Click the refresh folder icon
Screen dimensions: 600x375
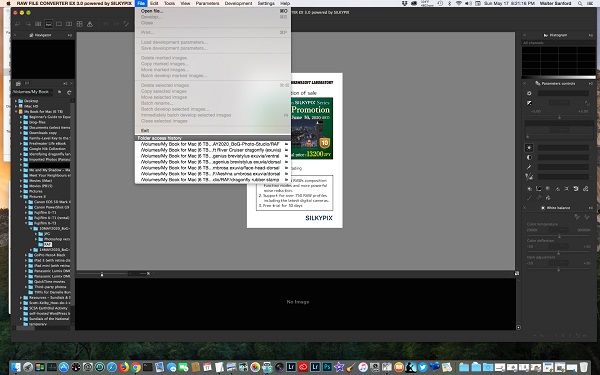(x=69, y=92)
